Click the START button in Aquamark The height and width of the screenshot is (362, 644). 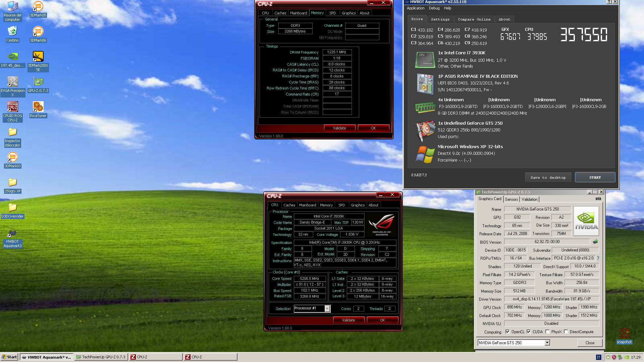(595, 177)
